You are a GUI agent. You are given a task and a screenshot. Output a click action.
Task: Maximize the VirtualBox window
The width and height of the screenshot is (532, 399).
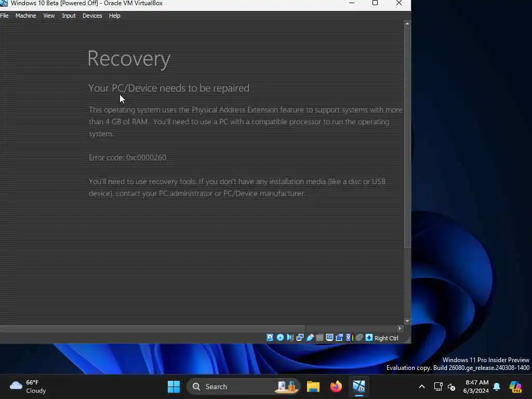(x=375, y=3)
